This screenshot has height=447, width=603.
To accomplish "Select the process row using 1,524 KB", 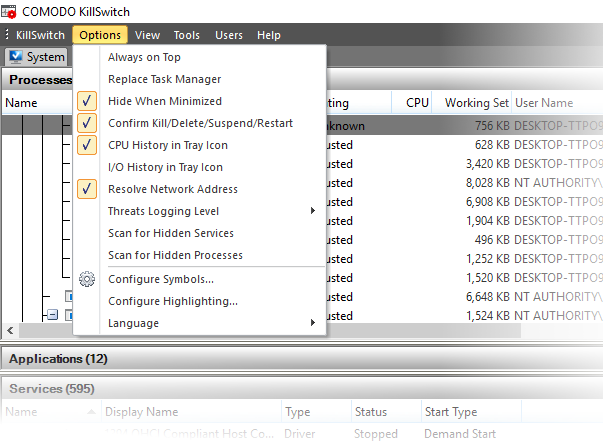I will [465, 316].
